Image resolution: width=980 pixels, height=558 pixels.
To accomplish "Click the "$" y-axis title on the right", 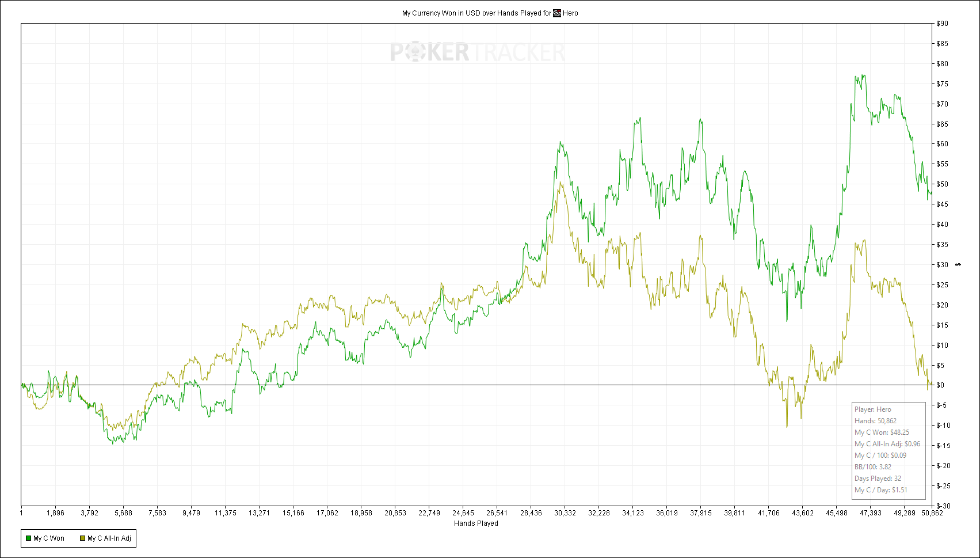I will pyautogui.click(x=958, y=265).
